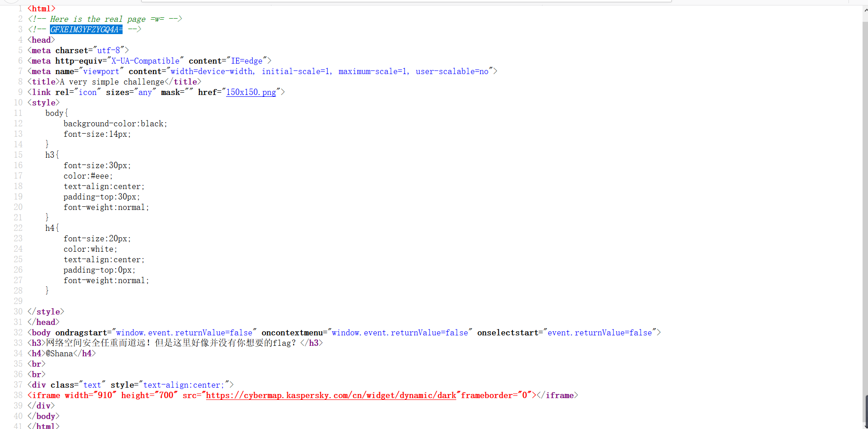
Task: Click the link rel "icon" value
Action: [88, 92]
